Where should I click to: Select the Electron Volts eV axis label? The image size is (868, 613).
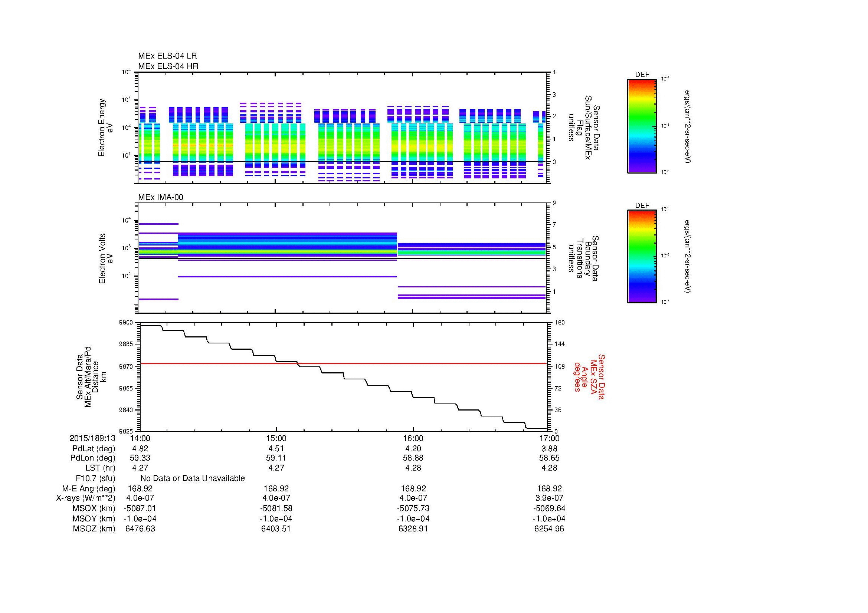[x=106, y=259]
